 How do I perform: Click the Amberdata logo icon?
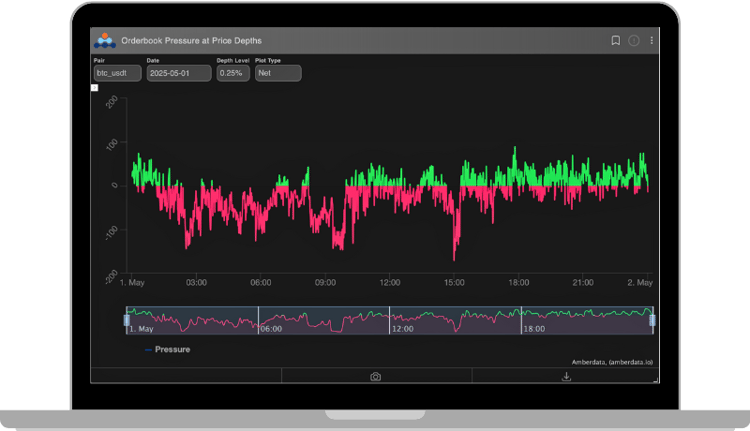click(x=105, y=41)
